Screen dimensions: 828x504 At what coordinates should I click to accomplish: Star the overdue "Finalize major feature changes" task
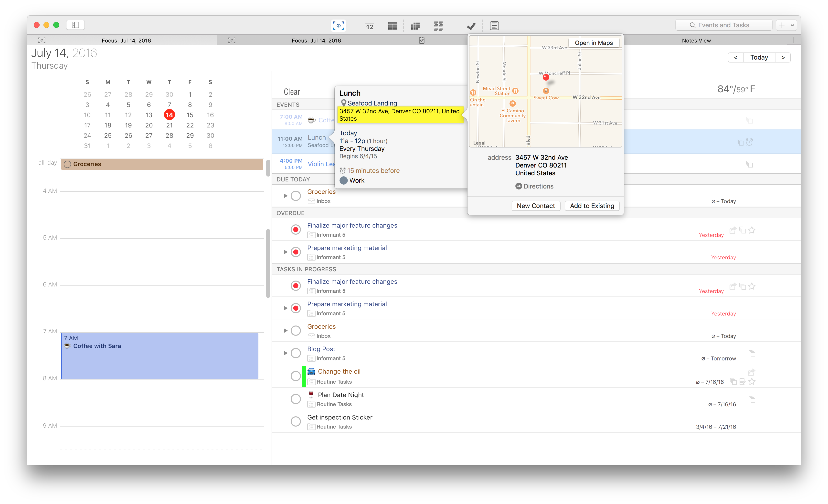pos(752,230)
